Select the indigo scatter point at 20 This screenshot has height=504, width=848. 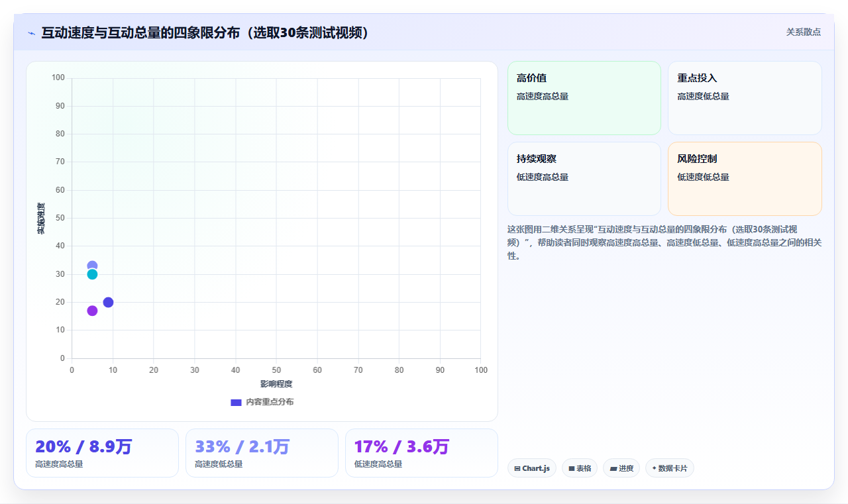[x=108, y=302]
